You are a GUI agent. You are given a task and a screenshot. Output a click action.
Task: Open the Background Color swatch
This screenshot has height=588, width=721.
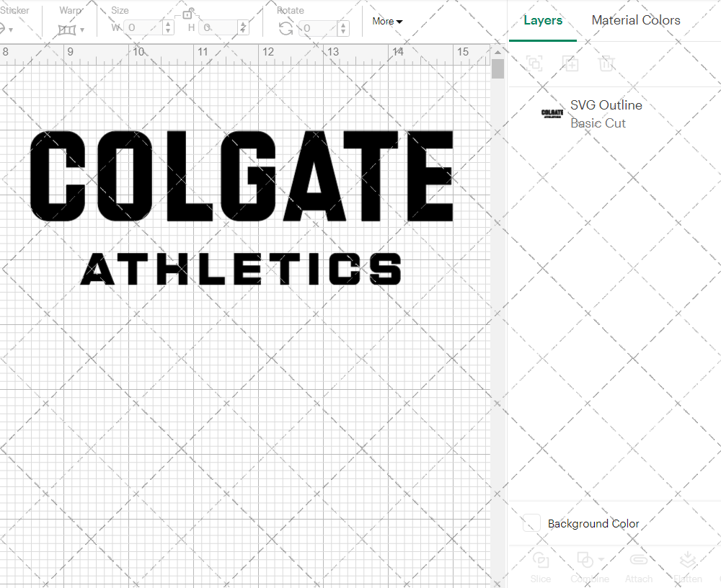[531, 523]
